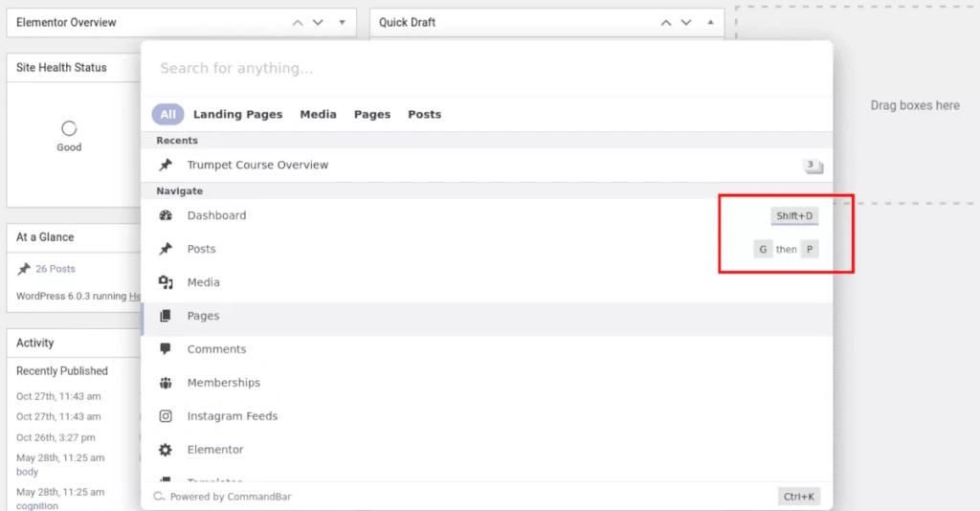This screenshot has width=980, height=511.
Task: Select the All filter tab
Action: [x=167, y=115]
